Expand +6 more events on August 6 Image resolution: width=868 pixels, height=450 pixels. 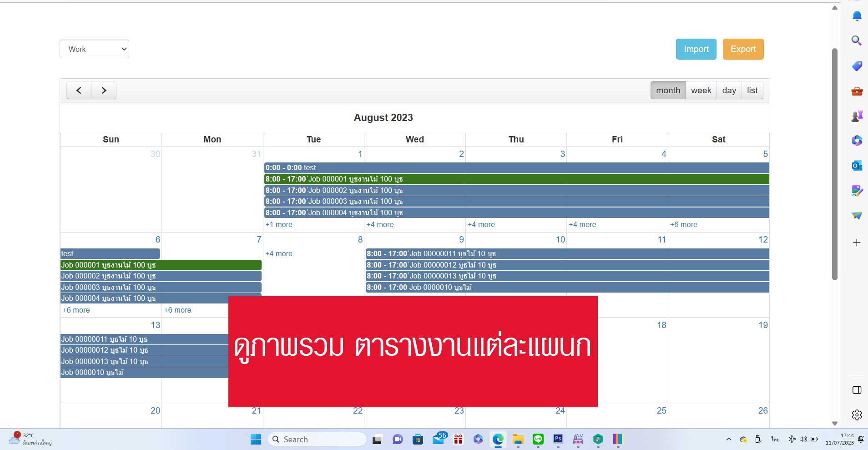tap(76, 310)
